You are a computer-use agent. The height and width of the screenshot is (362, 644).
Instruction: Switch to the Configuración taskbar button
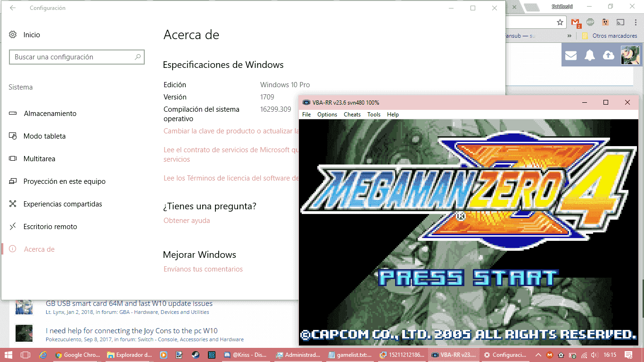pos(505,355)
